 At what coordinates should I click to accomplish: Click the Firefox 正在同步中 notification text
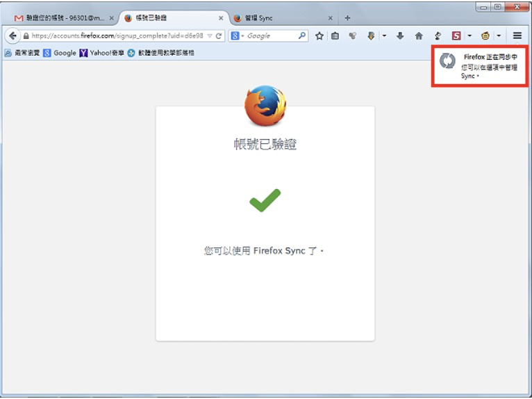coord(490,57)
